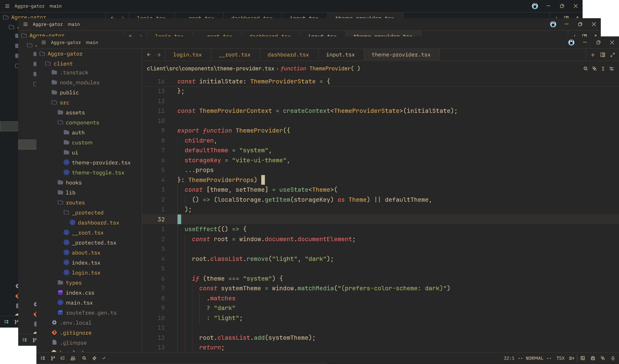Viewport: 619px width, 364px height.
Task: Click the checkmark diagnostics icon
Action: tap(104, 358)
